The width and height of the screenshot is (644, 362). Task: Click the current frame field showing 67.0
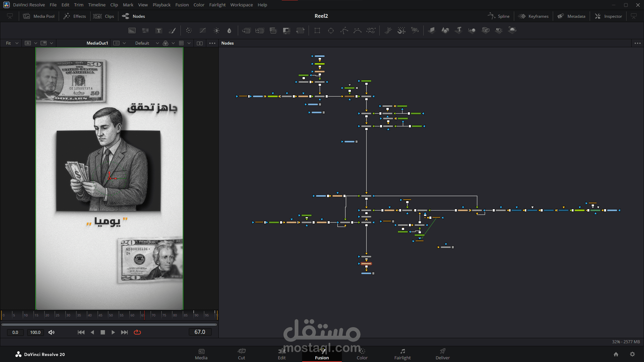(x=200, y=332)
